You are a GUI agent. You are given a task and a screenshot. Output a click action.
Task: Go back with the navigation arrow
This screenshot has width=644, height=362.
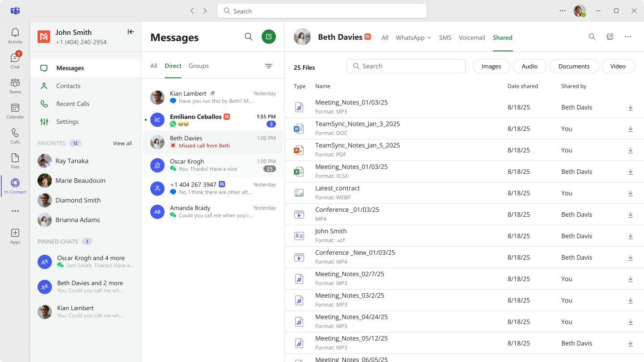192,11
